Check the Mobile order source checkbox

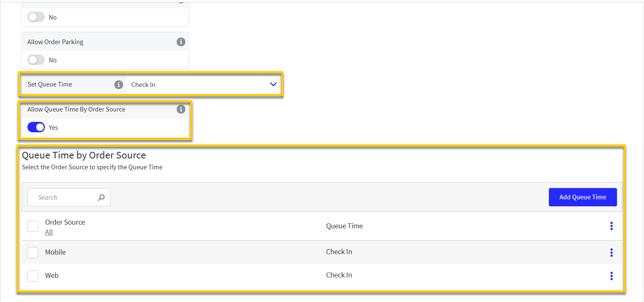click(33, 252)
